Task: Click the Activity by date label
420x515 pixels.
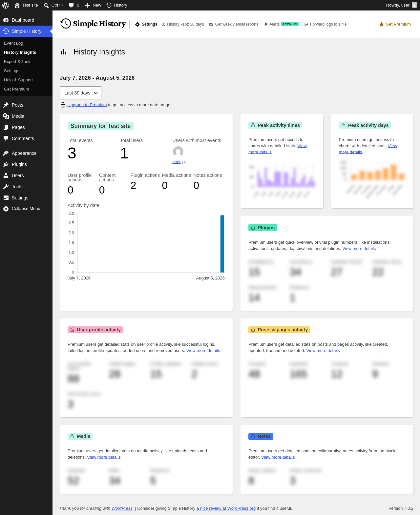Action: coord(83,205)
